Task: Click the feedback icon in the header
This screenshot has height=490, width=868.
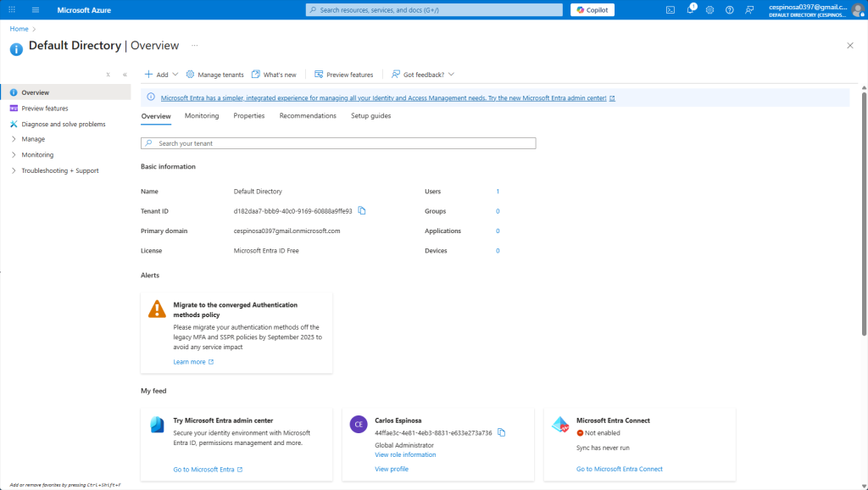Action: 749,9
